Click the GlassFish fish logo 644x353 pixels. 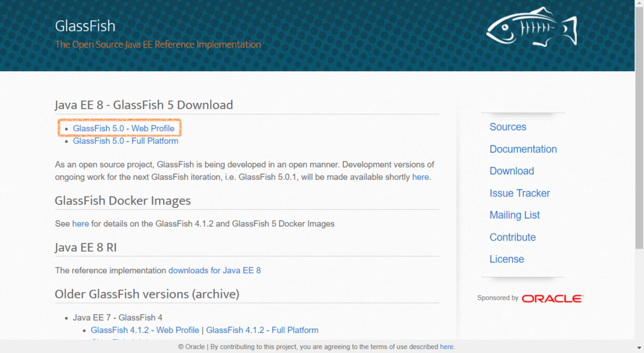click(x=531, y=26)
